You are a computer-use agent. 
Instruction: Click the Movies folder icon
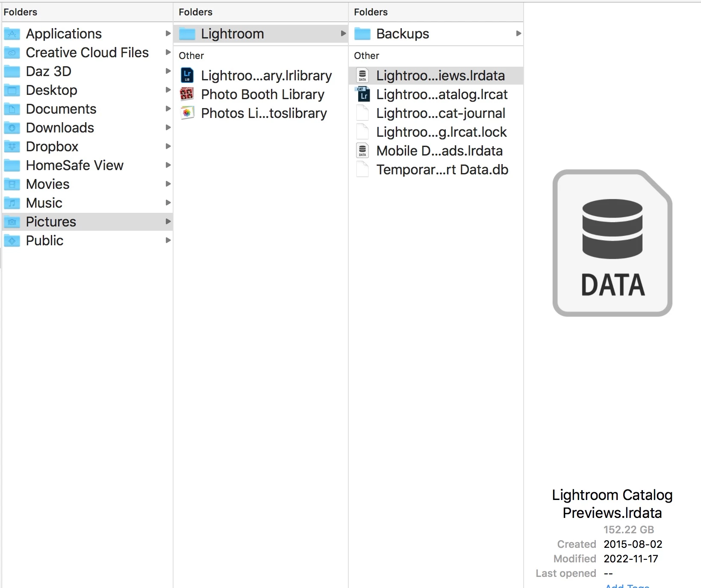tap(12, 184)
